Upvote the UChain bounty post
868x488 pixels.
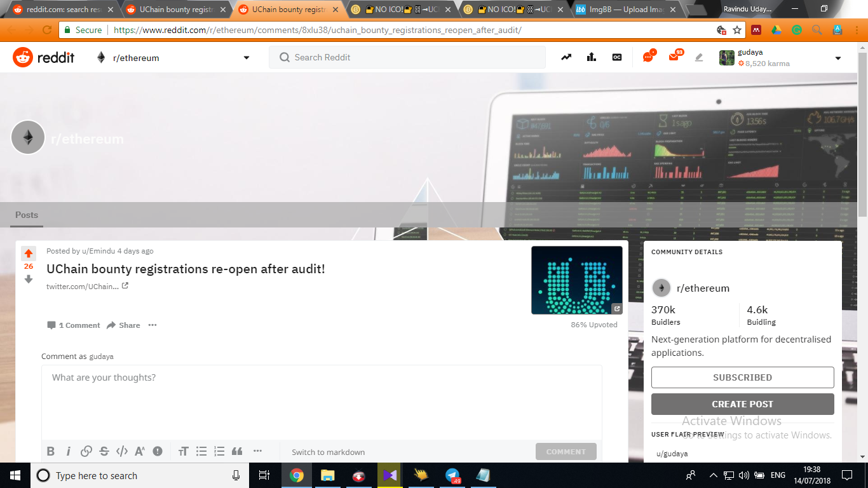[x=29, y=253]
